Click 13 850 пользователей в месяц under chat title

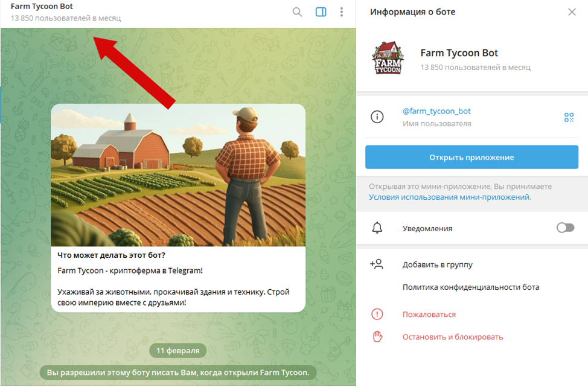66,18
